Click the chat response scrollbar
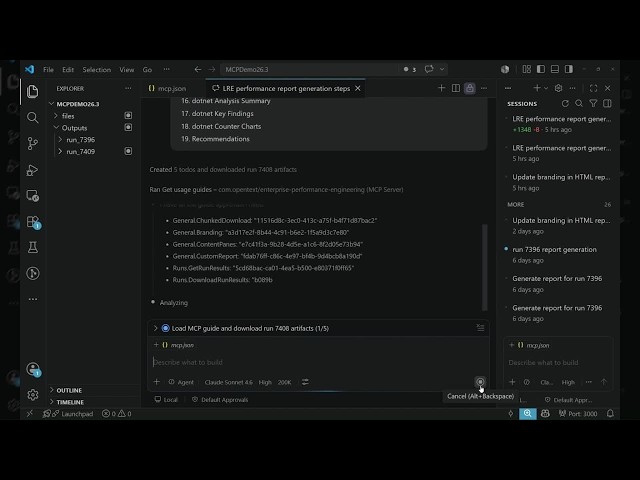 (484, 267)
